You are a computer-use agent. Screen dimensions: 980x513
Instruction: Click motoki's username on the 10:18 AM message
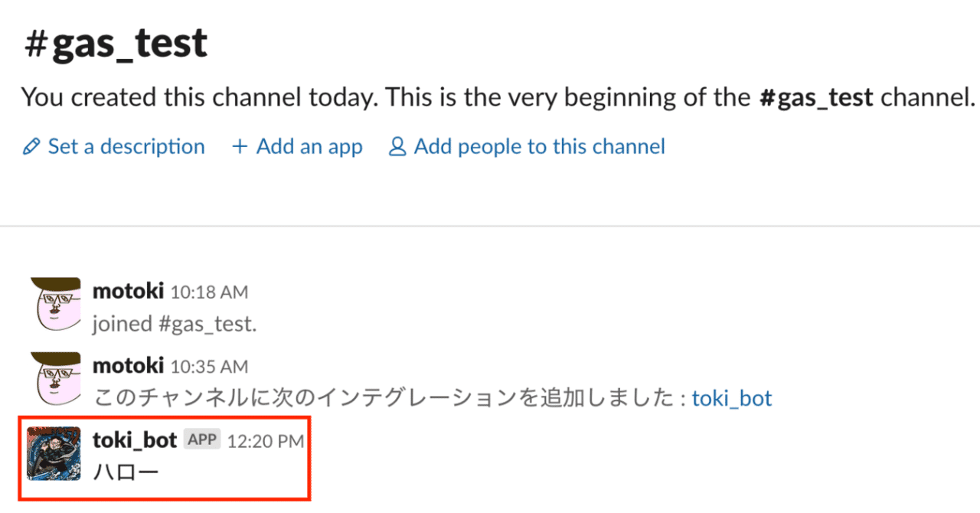pos(128,291)
